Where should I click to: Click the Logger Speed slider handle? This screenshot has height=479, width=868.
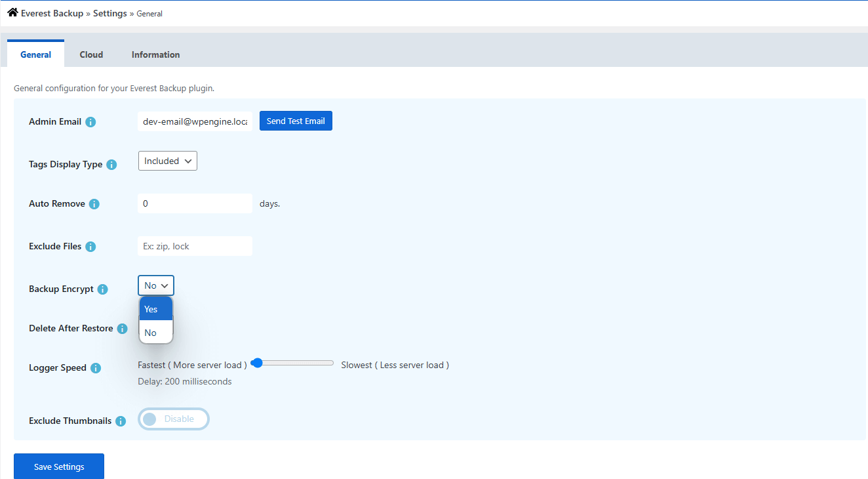click(257, 363)
